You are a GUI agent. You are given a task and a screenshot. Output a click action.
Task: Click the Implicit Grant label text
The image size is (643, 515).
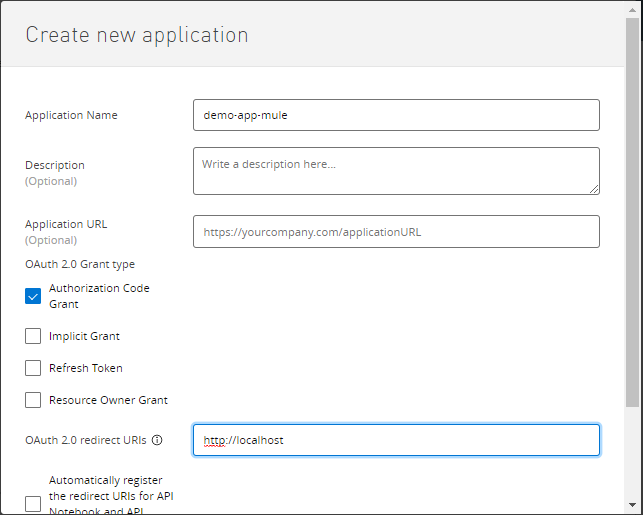[84, 336]
